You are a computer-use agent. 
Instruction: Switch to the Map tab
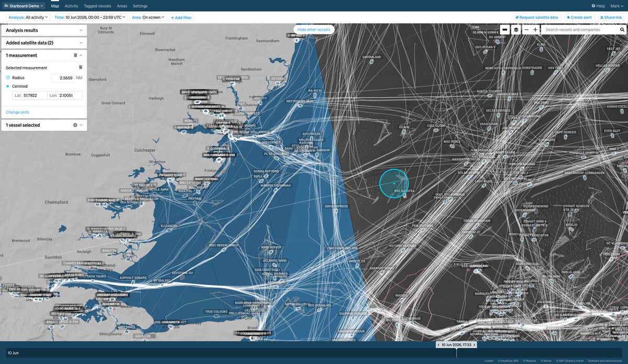55,6
